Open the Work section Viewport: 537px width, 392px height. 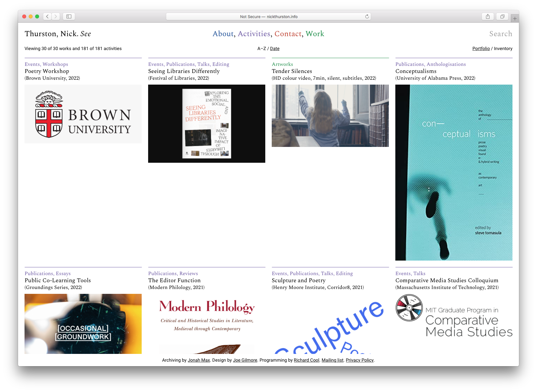[315, 34]
